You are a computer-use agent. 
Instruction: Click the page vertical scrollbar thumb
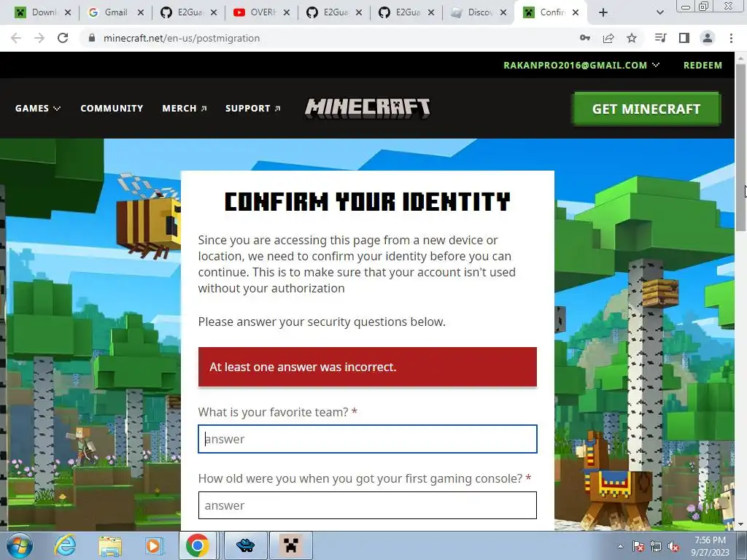tap(741, 147)
